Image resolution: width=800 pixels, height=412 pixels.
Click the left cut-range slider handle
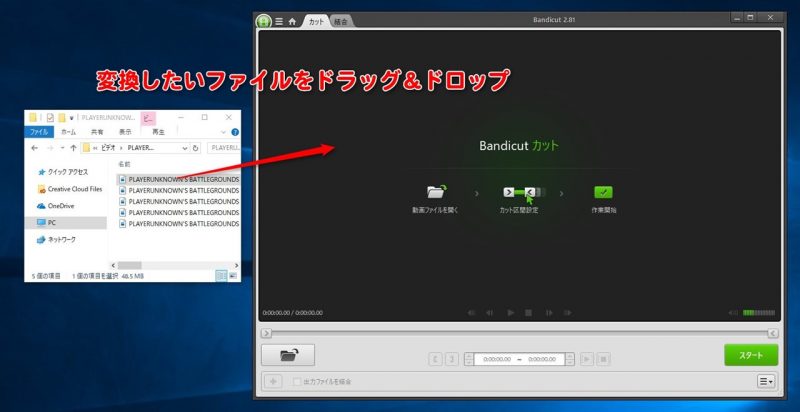point(266,333)
